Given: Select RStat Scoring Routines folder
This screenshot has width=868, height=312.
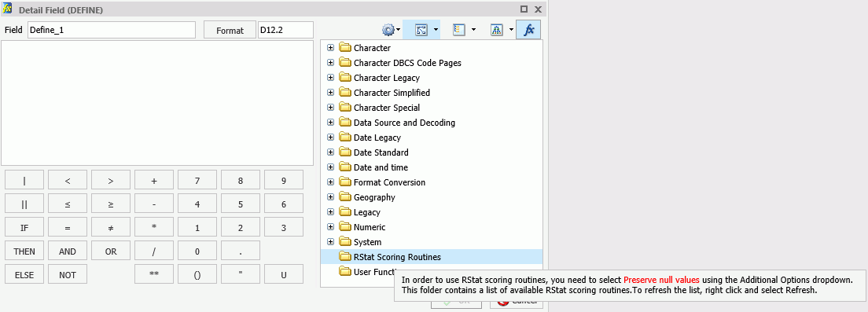Looking at the screenshot, I should click(x=397, y=257).
